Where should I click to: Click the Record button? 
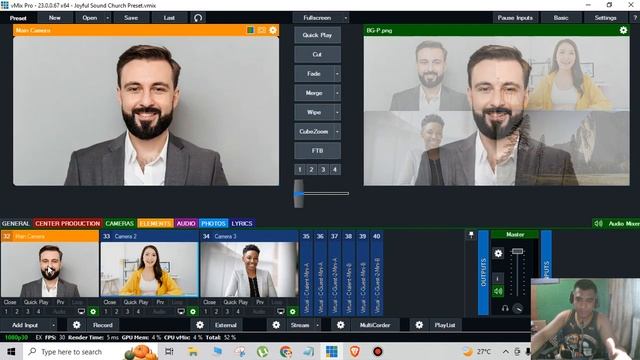pos(102,325)
